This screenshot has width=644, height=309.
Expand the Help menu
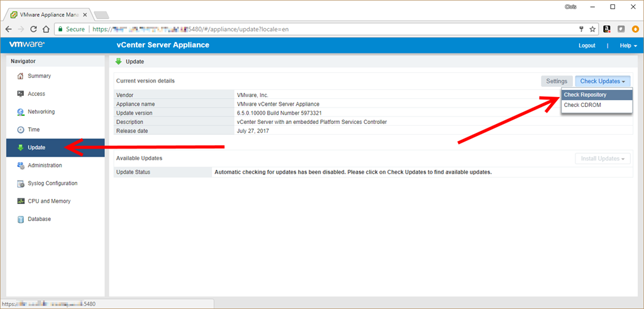pos(628,45)
